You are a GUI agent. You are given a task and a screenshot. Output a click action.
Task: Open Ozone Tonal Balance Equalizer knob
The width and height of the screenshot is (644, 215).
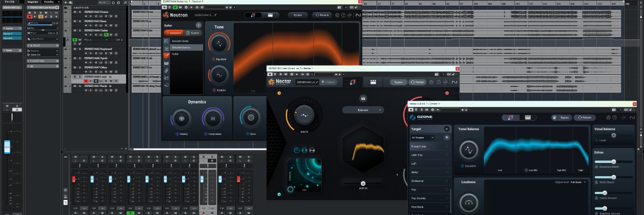tap(469, 150)
